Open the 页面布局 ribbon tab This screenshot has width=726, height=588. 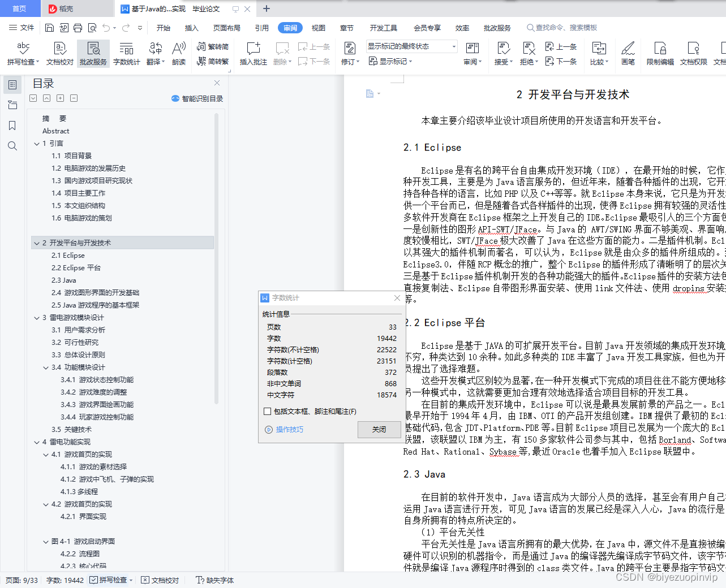227,28
